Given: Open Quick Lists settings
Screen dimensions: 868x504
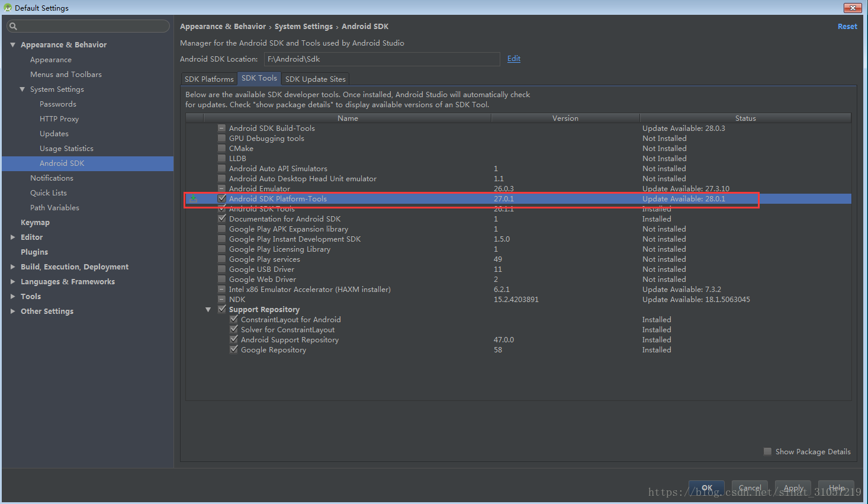Looking at the screenshot, I should [x=49, y=193].
